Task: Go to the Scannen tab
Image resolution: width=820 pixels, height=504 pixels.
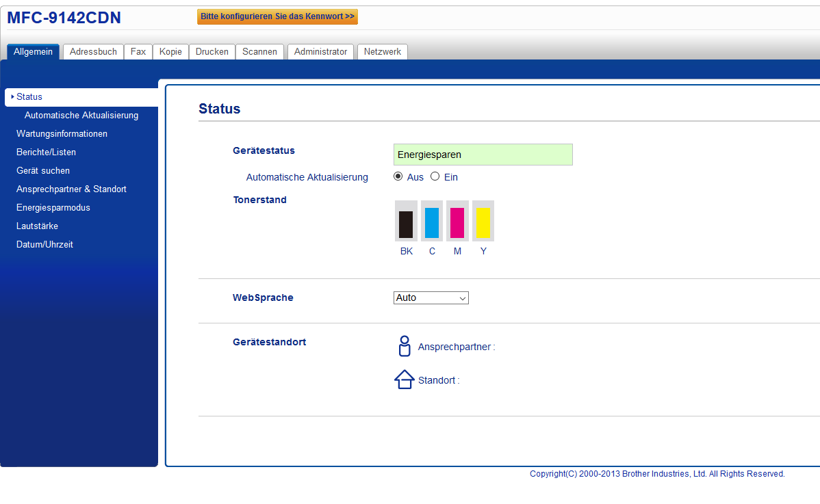Action: click(259, 52)
